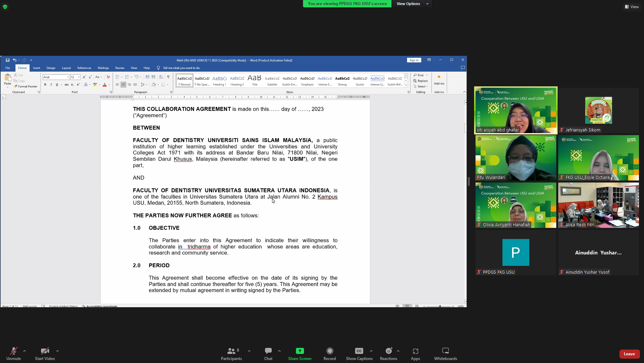This screenshot has width=644, height=363.
Task: Open Replace in the Editing group
Action: click(x=421, y=81)
